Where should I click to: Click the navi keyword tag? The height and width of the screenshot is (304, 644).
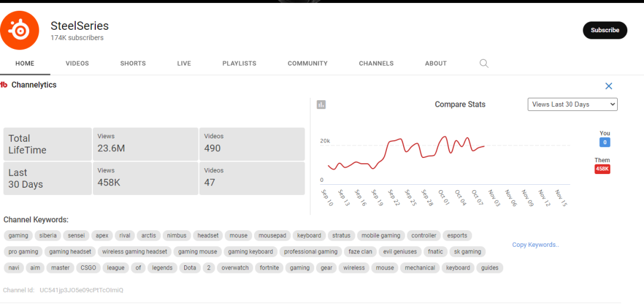coord(14,268)
